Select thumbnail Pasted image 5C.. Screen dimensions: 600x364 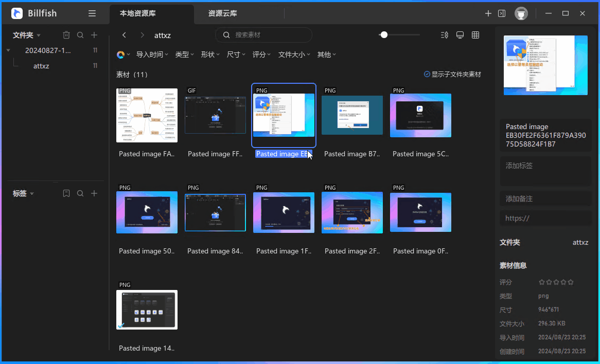[x=420, y=115]
